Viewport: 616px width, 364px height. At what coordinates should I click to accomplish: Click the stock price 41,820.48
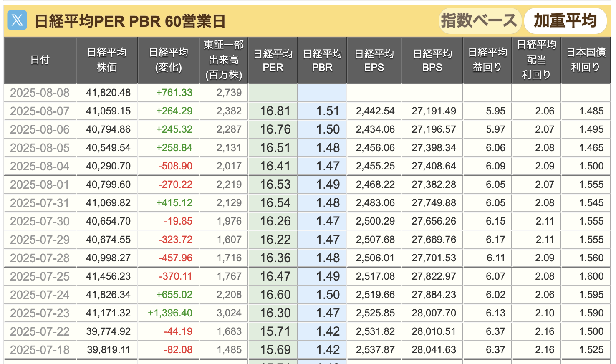click(x=109, y=93)
